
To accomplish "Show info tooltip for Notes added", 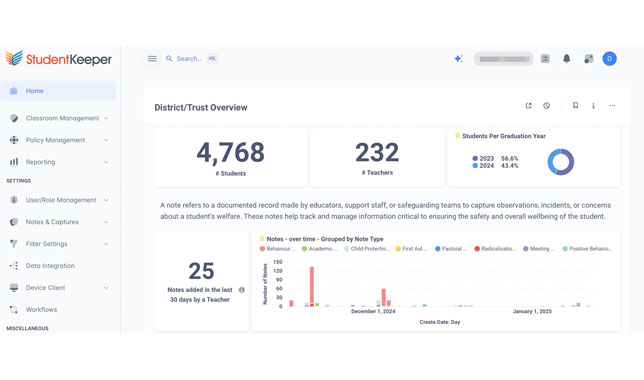I will (242, 290).
